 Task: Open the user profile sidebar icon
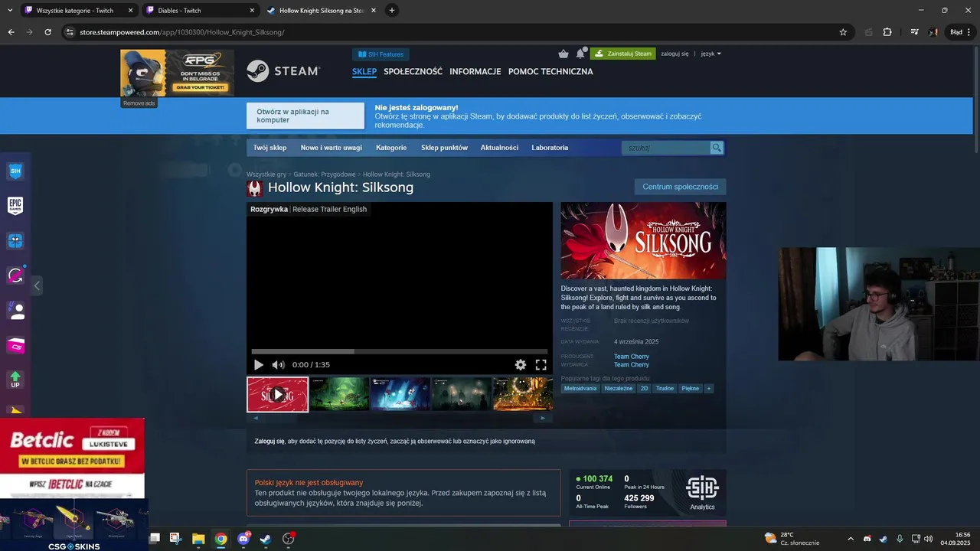[x=15, y=311]
